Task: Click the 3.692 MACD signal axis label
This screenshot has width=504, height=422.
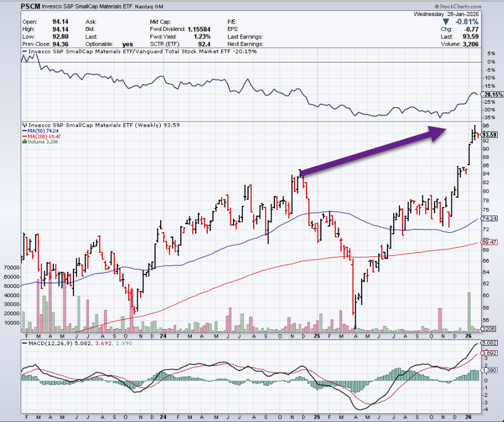Action: (x=489, y=354)
